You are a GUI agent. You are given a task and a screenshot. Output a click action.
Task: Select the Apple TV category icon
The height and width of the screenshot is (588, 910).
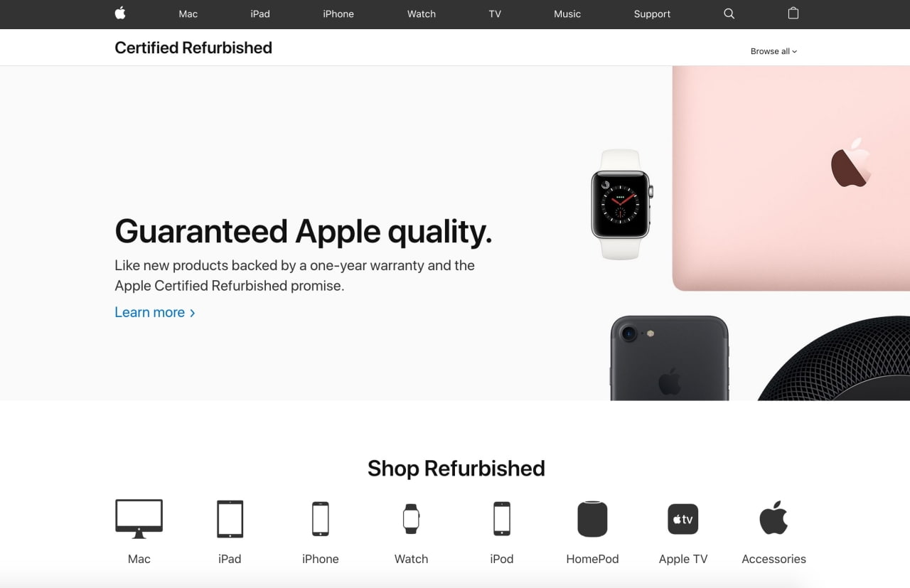(682, 519)
